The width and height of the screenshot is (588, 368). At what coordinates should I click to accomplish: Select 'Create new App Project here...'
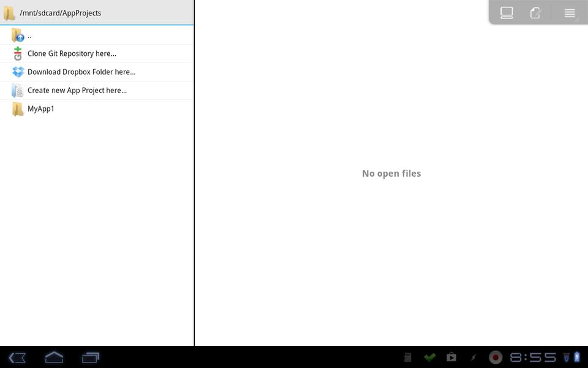click(x=77, y=91)
